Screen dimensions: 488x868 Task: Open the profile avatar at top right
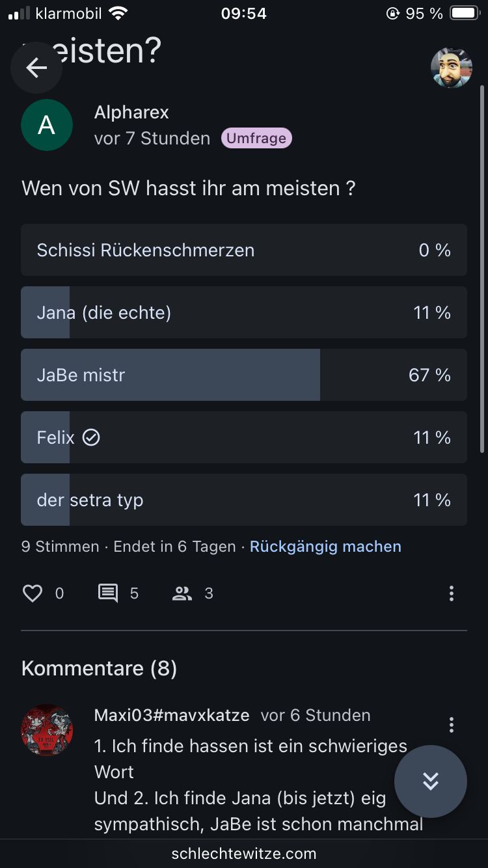(x=451, y=68)
